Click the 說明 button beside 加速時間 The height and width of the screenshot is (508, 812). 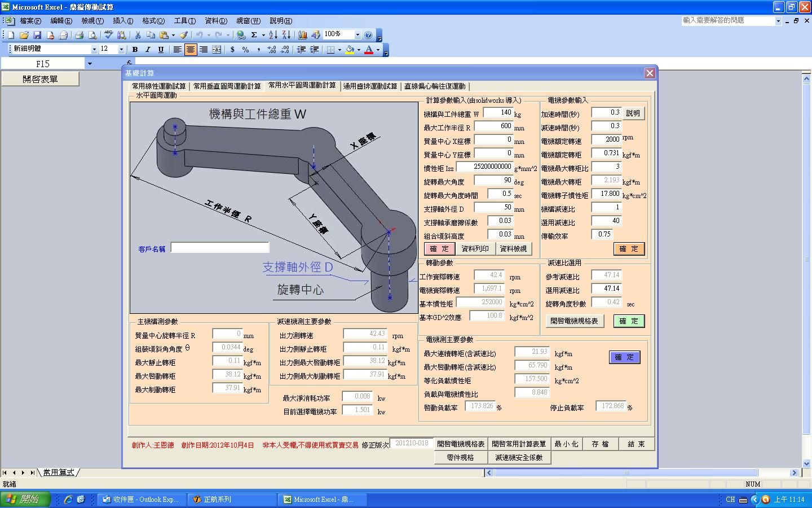point(633,113)
